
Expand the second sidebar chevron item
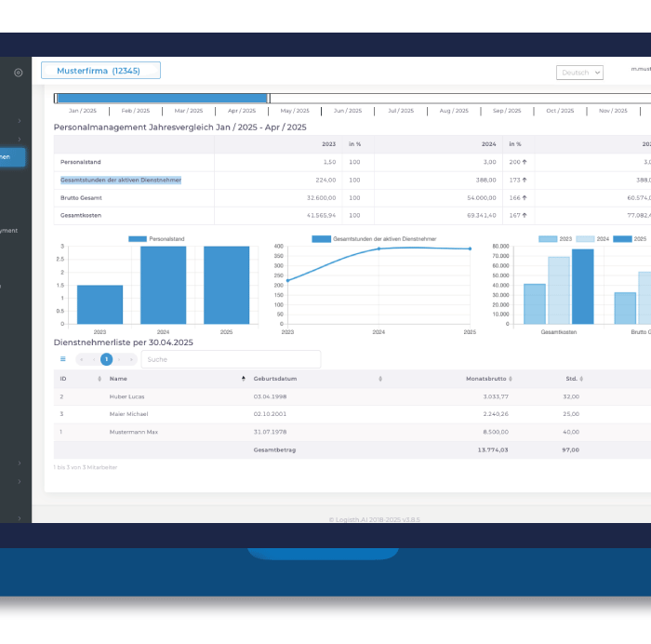click(x=19, y=140)
